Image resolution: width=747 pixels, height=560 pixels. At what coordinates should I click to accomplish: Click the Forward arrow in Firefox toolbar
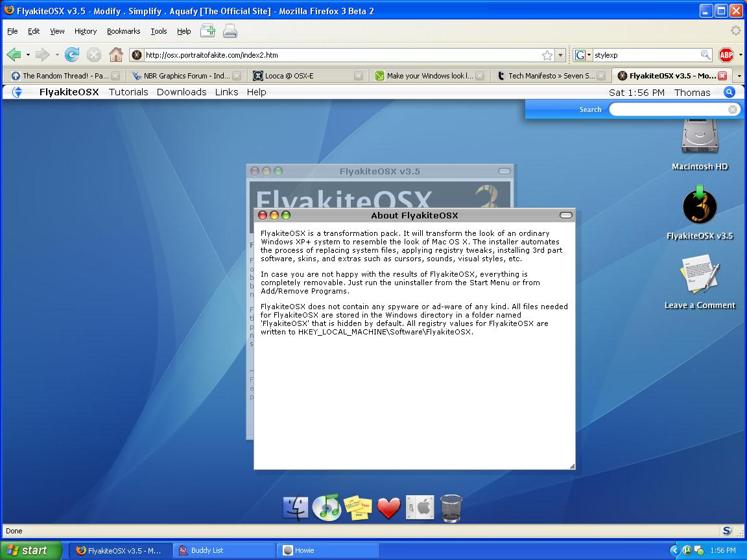(42, 54)
